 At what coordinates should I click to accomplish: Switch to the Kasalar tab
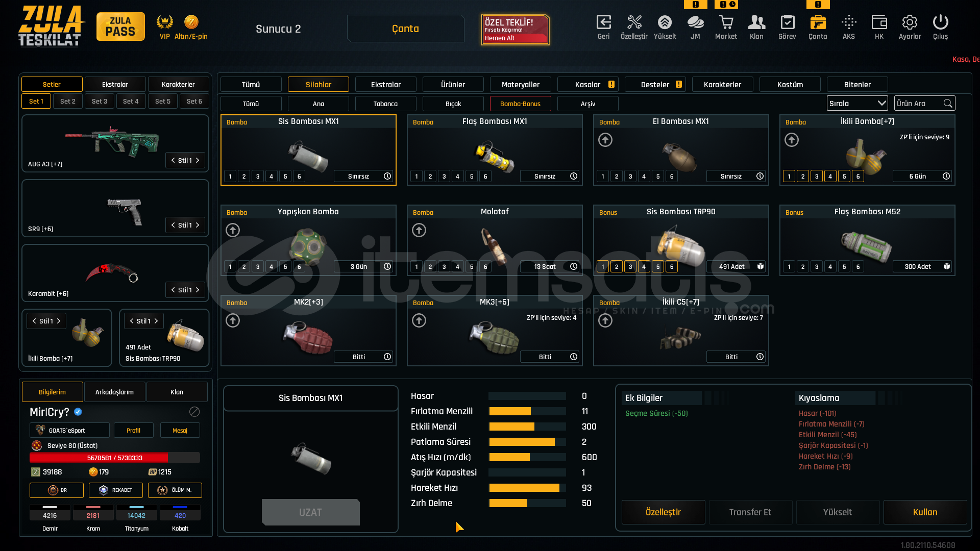tap(588, 85)
